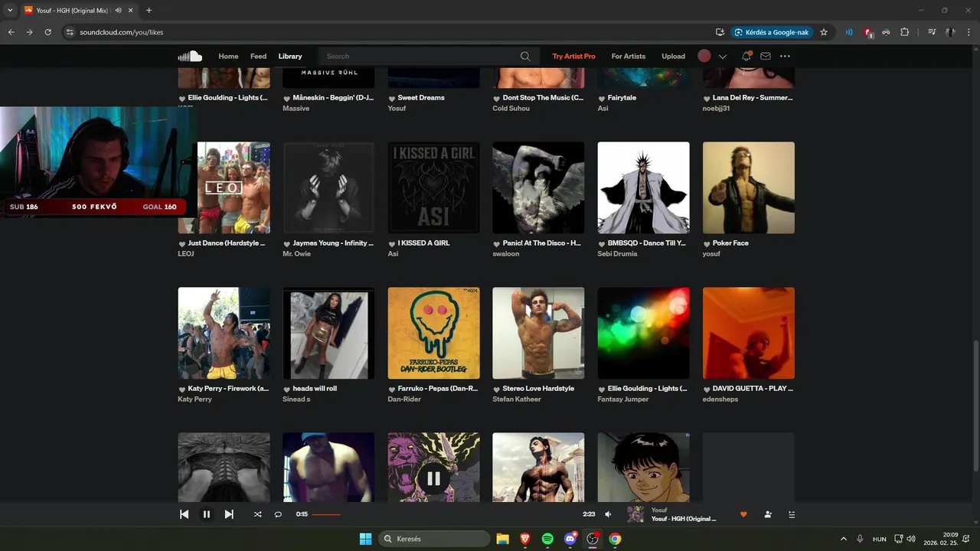Toggle shuffle in the player
The image size is (980, 551).
coord(257,514)
